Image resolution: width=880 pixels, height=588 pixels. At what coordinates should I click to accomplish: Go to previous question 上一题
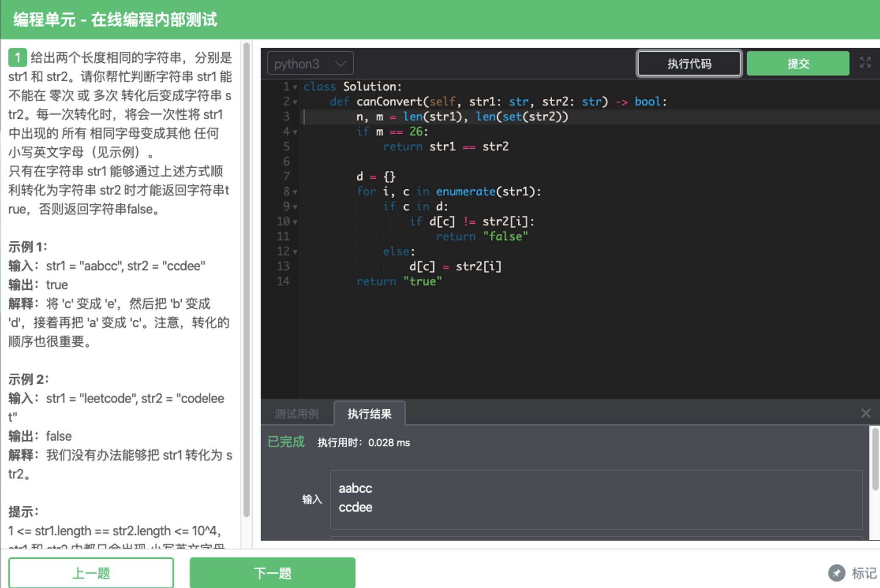(x=91, y=573)
